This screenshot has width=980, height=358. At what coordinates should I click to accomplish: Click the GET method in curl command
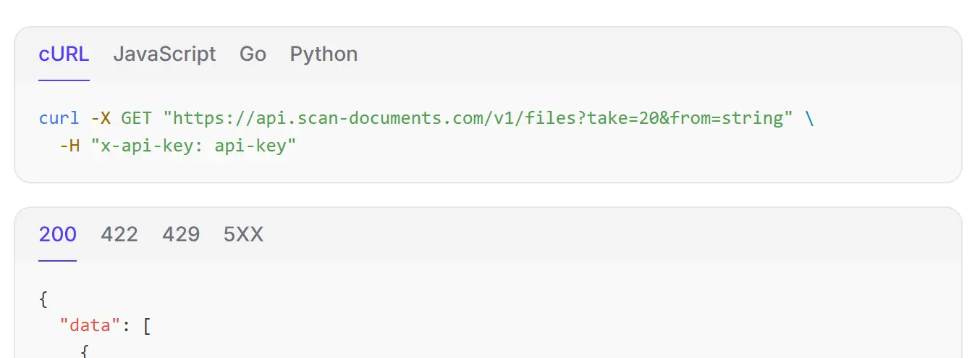(136, 118)
